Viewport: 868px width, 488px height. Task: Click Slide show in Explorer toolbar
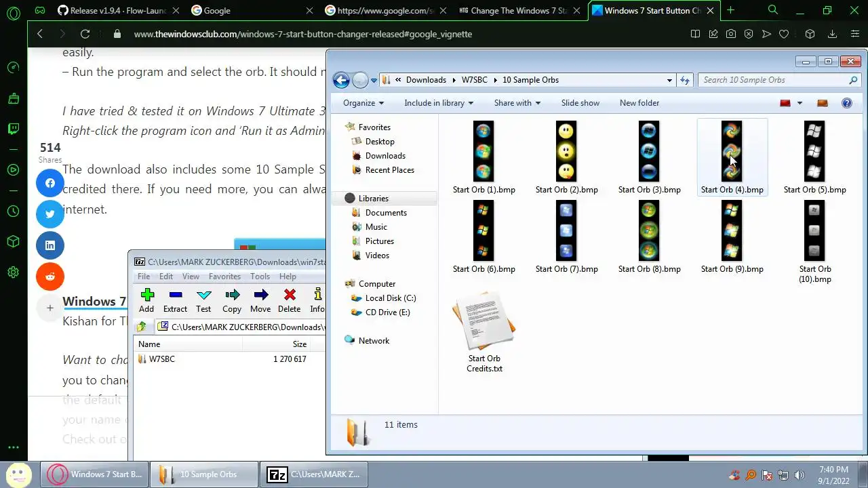pyautogui.click(x=580, y=103)
